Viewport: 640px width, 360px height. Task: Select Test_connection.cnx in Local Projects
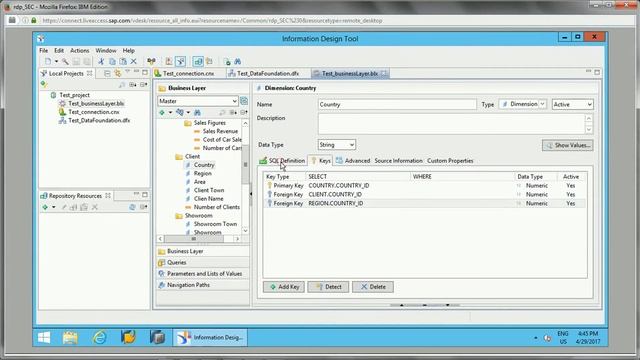click(x=93, y=112)
